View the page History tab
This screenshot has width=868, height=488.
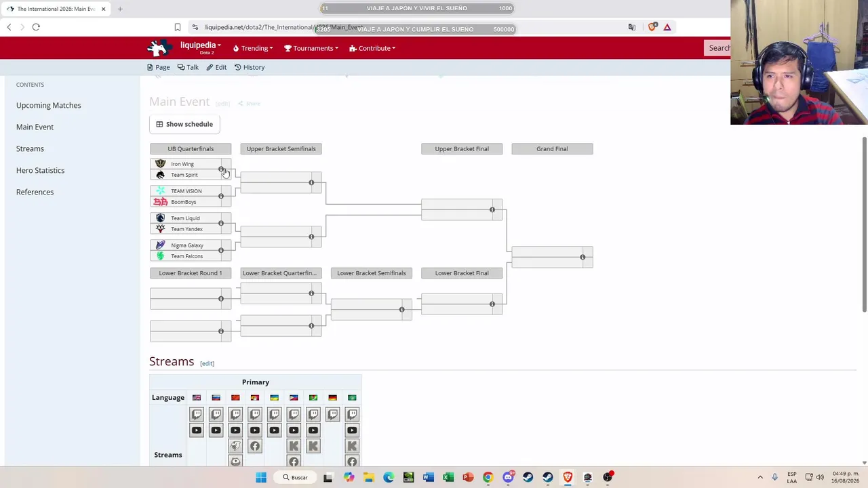[x=250, y=67]
